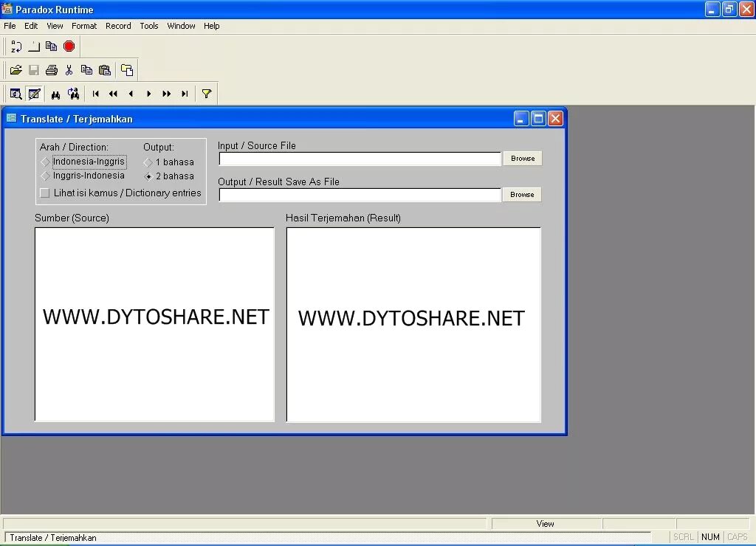Click inside the Sumber (Source) text area

pyautogui.click(x=155, y=325)
